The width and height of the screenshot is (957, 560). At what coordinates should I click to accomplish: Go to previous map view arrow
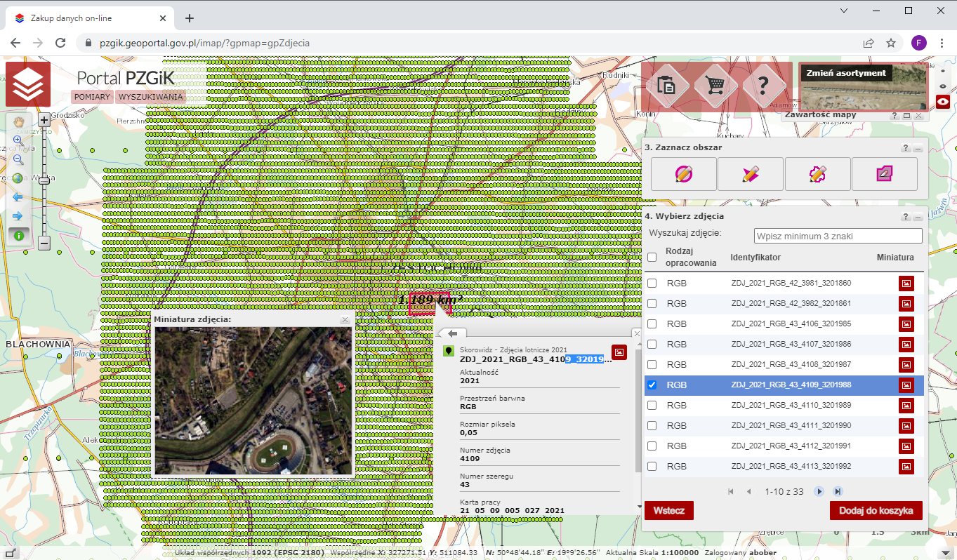pyautogui.click(x=19, y=197)
